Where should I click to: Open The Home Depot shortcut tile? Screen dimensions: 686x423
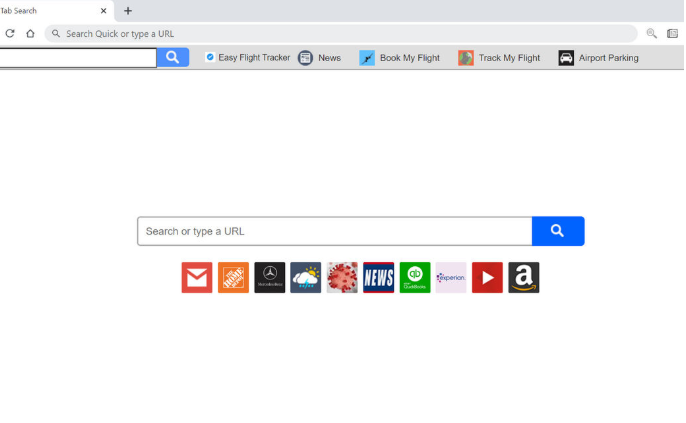[233, 277]
